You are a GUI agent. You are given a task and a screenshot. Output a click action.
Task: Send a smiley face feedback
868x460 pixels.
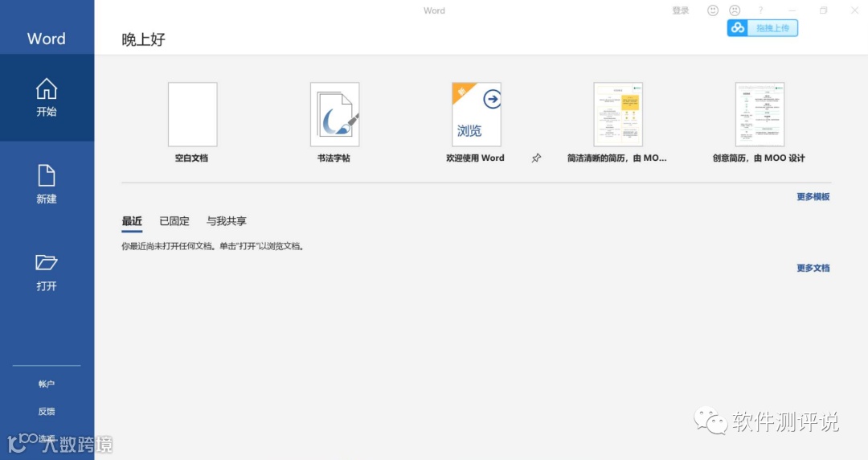[x=713, y=10]
